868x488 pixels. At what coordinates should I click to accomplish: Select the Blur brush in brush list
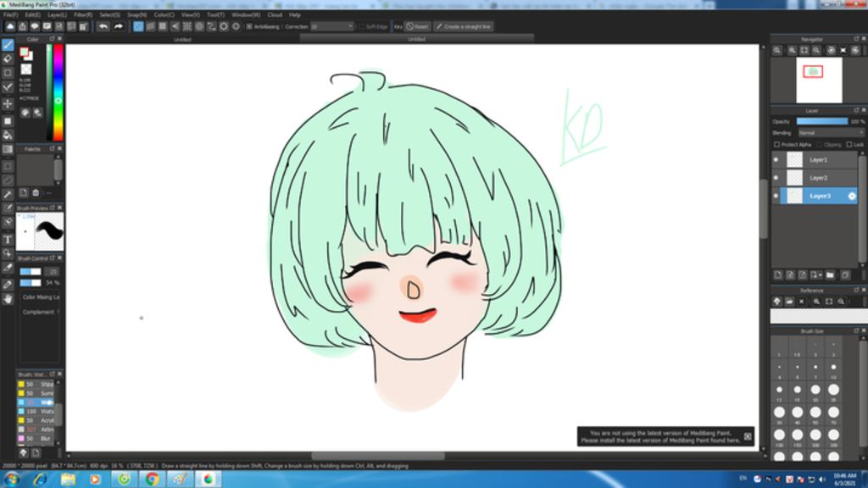(36, 438)
